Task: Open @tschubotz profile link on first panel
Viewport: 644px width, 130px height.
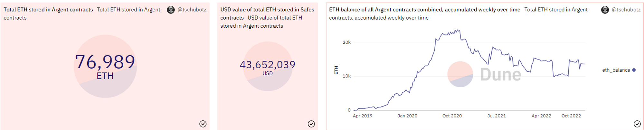Action: 192,10
